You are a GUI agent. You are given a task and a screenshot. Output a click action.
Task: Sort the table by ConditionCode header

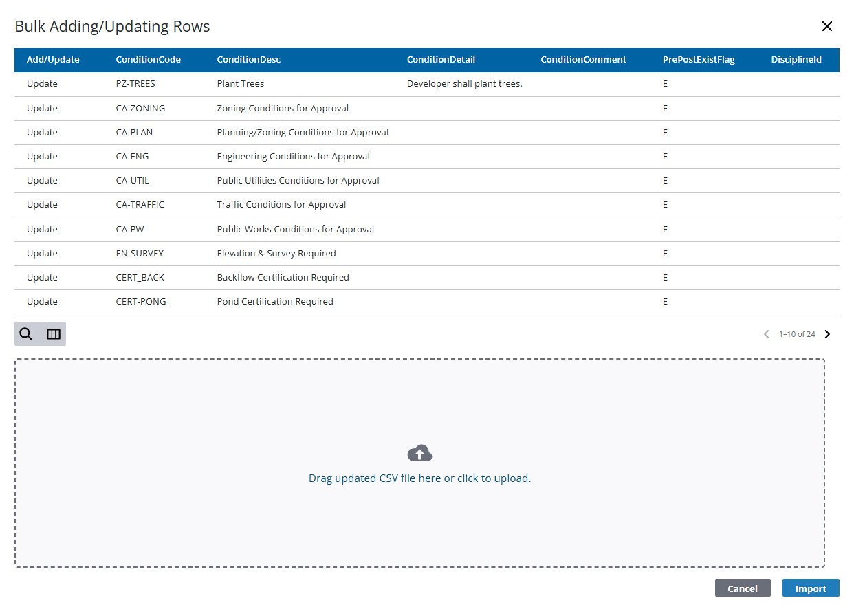tap(148, 60)
